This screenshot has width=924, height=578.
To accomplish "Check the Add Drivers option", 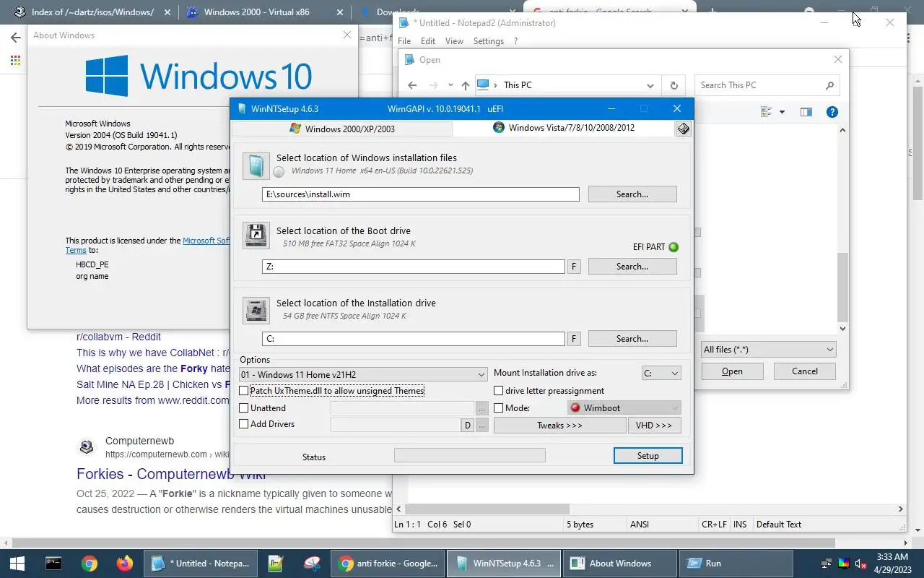I will [244, 424].
